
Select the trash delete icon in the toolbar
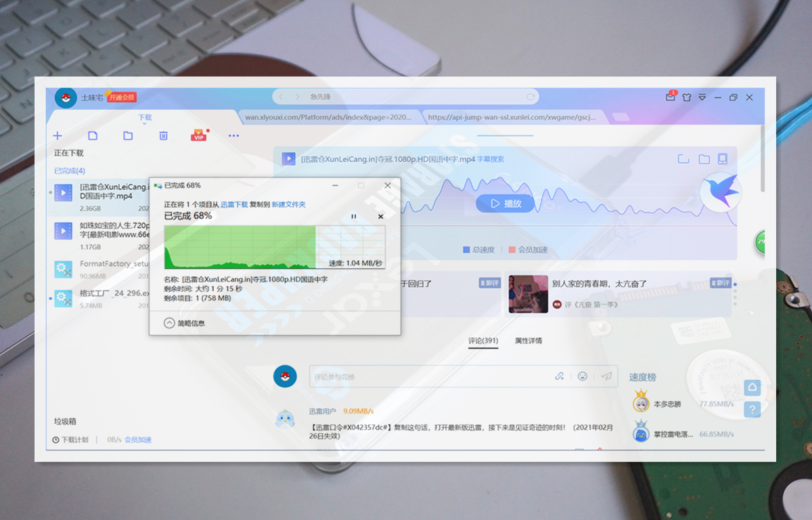click(x=163, y=135)
